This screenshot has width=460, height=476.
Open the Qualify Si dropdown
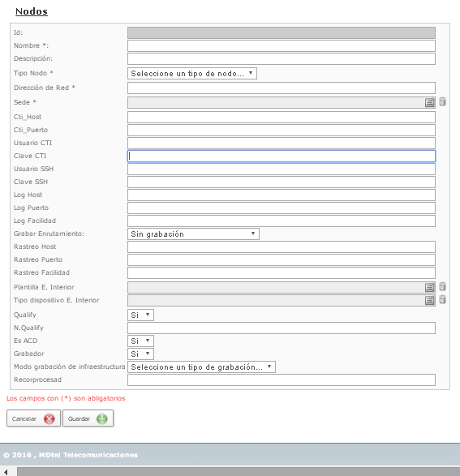point(140,315)
